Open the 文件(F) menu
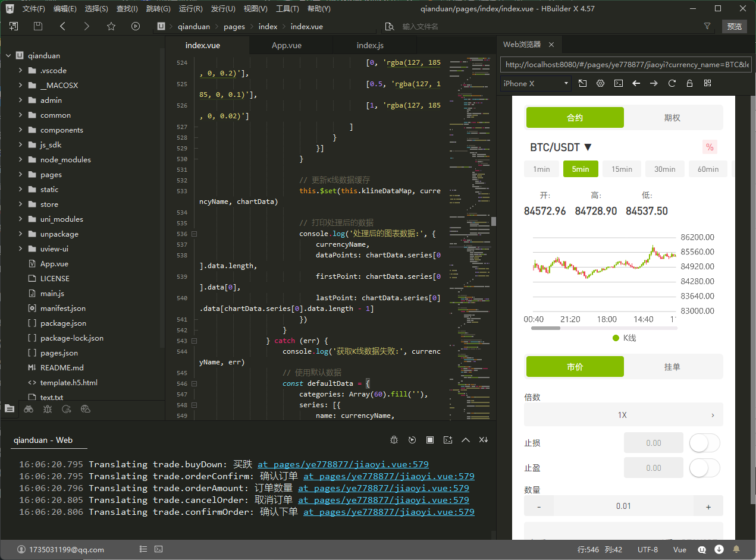 (33, 9)
